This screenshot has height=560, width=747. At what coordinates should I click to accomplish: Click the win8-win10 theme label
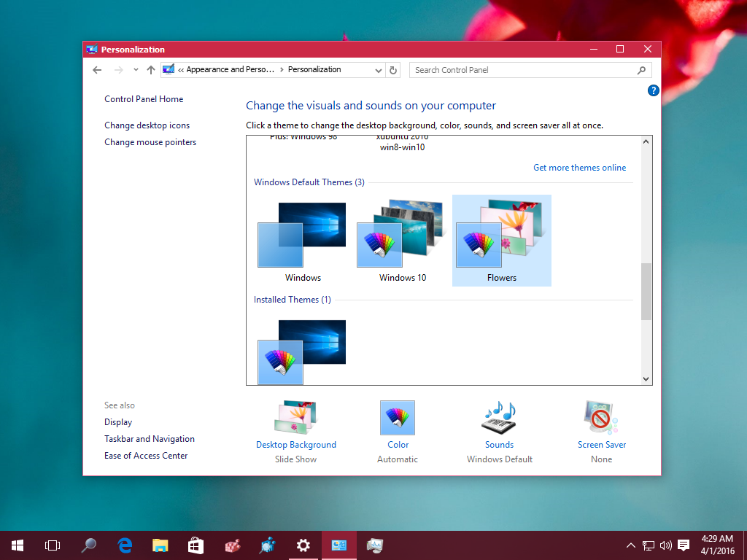coord(402,147)
